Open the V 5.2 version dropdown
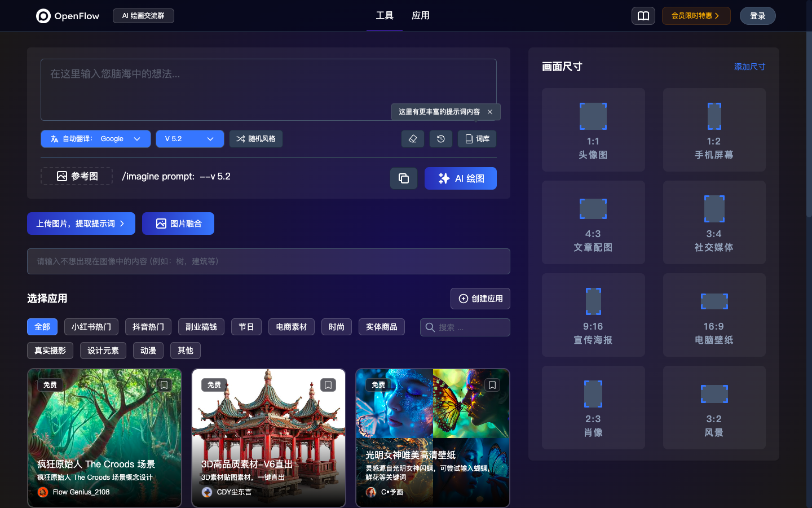 click(x=189, y=139)
